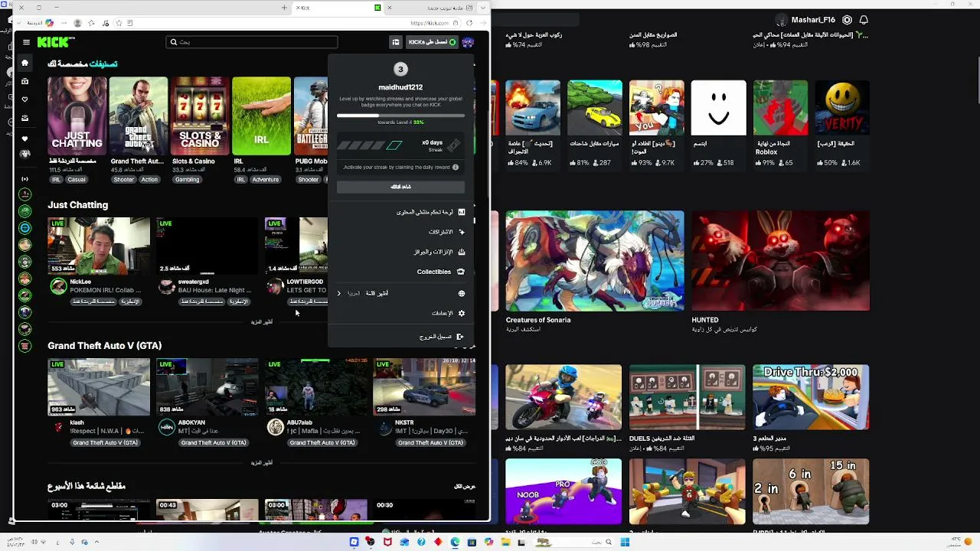Open the HUNTED game in Roblox
The height and width of the screenshot is (551, 980).
[x=780, y=261]
